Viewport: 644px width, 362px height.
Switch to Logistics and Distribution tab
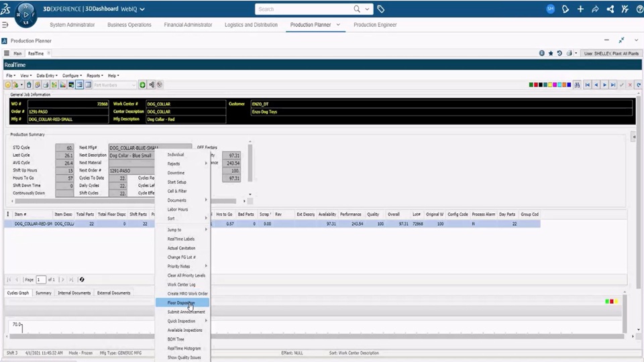pyautogui.click(x=251, y=25)
